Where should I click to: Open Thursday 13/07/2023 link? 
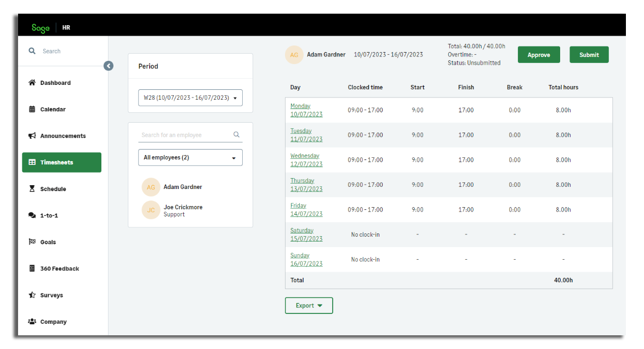(306, 185)
